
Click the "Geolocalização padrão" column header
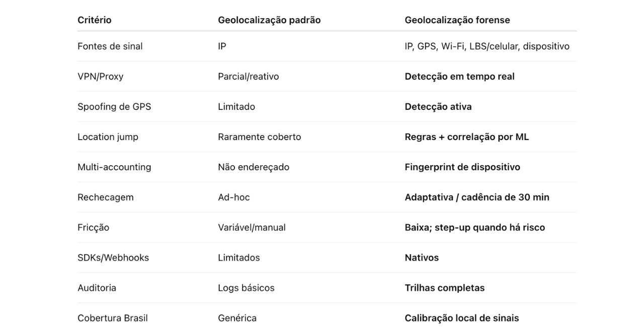tap(269, 20)
